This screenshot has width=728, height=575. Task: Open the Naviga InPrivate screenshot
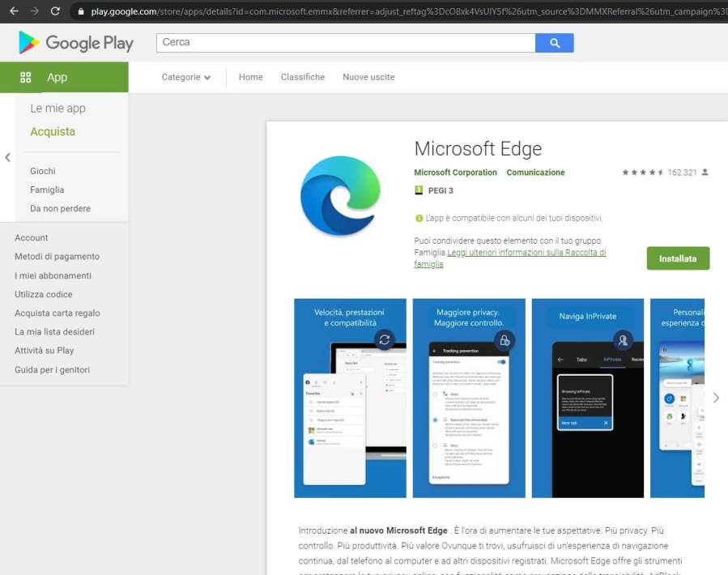coord(587,398)
